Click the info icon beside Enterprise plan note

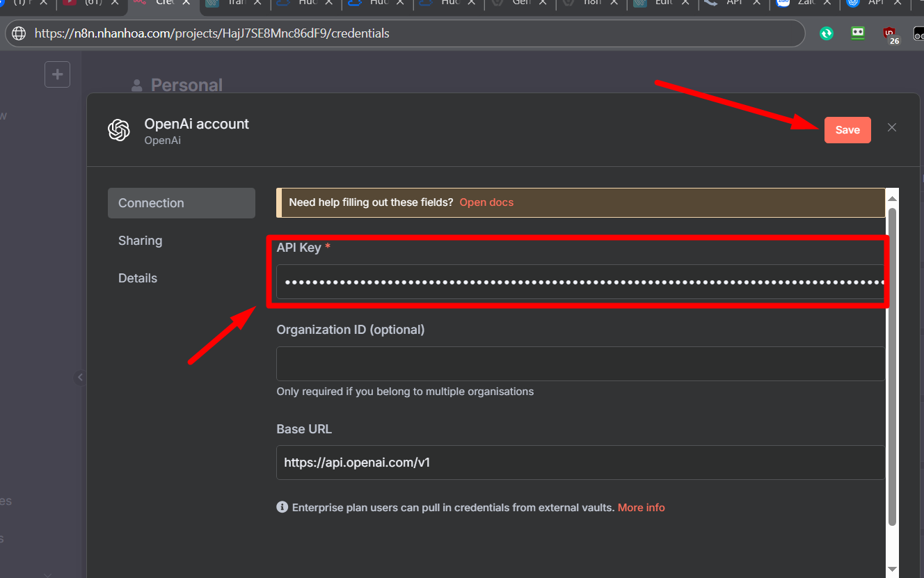coord(282,507)
